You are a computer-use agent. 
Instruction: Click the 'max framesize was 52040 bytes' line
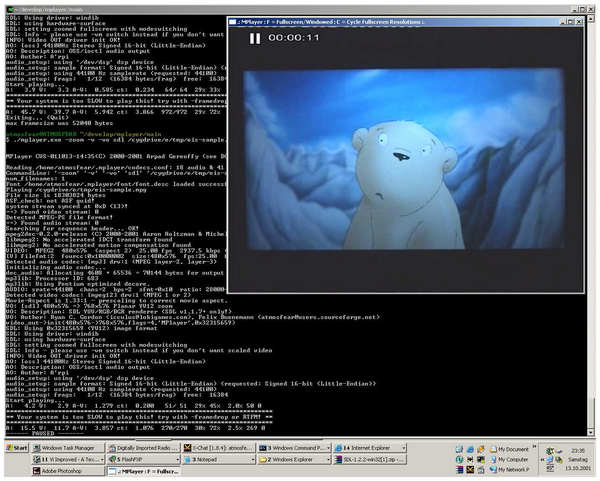pyautogui.click(x=59, y=123)
